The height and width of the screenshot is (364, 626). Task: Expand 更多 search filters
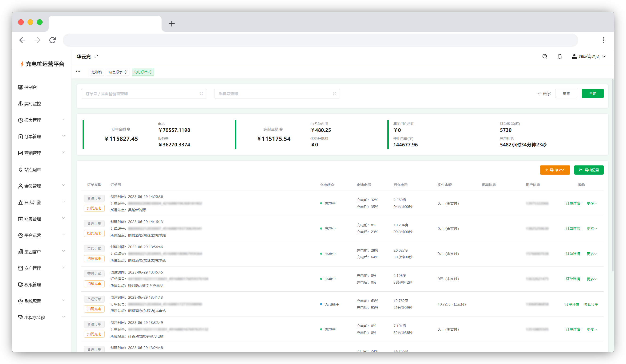544,94
